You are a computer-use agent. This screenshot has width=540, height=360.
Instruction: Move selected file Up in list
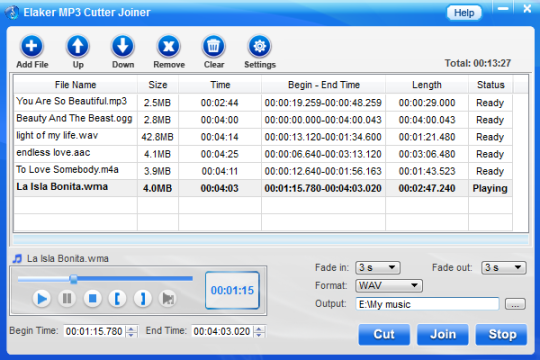point(77,46)
